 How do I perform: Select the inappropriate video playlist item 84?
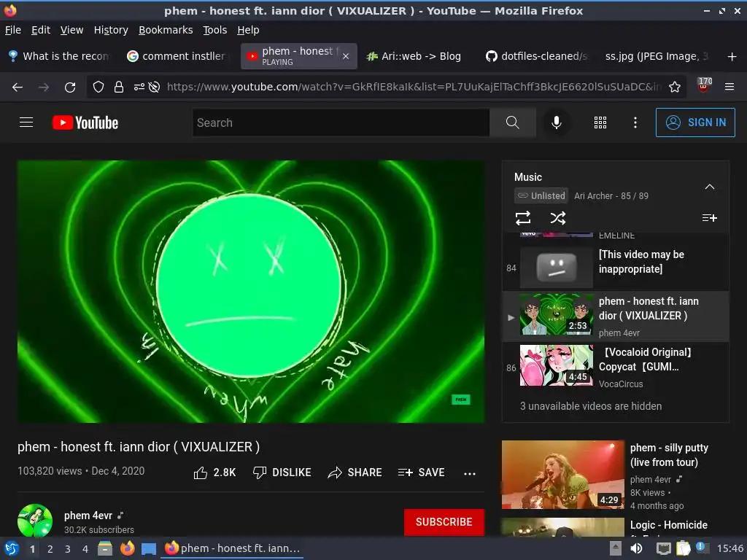click(x=616, y=268)
